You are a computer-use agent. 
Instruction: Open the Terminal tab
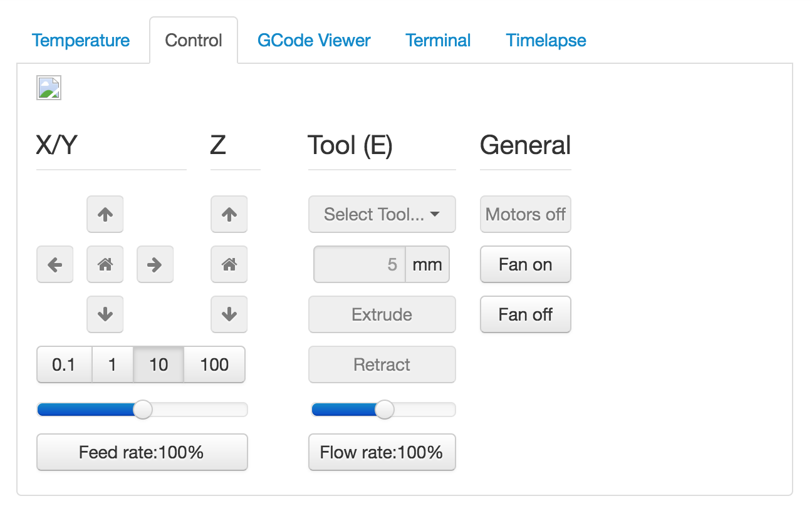[438, 41]
